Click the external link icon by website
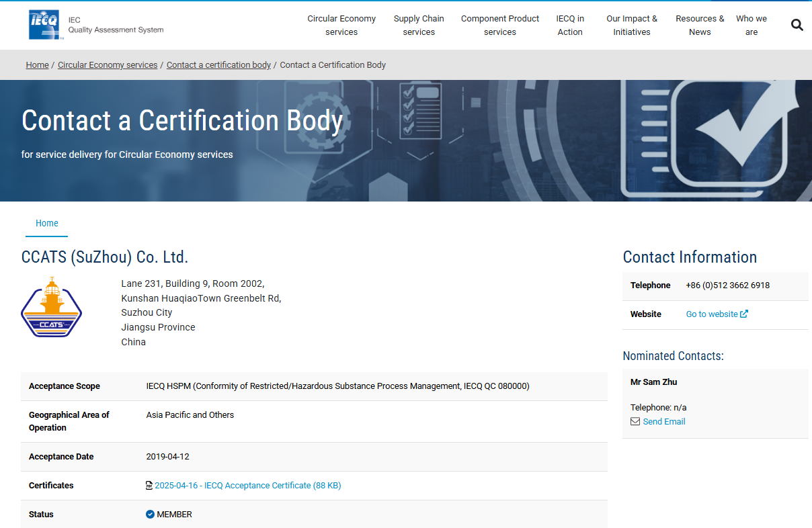 (x=744, y=314)
